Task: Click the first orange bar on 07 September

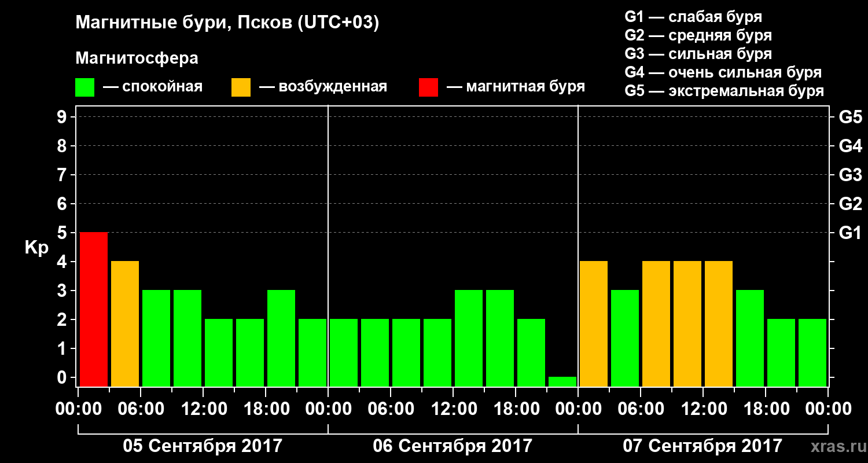Action: tap(594, 324)
